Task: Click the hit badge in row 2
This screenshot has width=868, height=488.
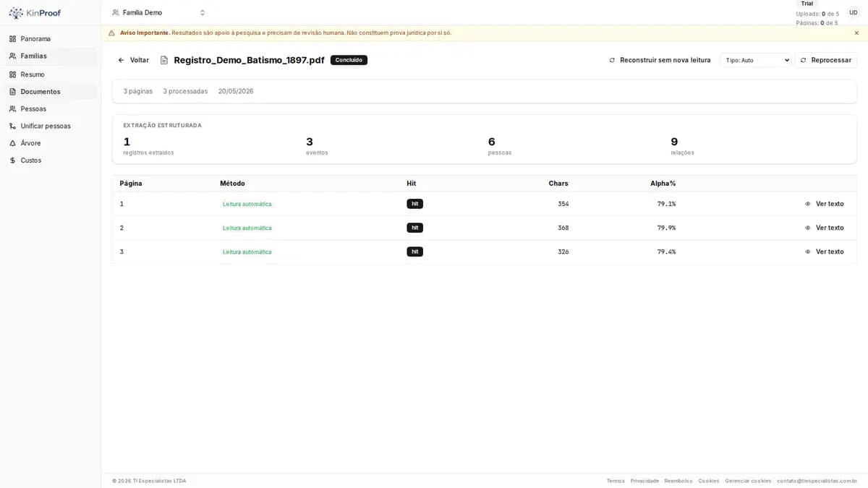Action: (414, 228)
